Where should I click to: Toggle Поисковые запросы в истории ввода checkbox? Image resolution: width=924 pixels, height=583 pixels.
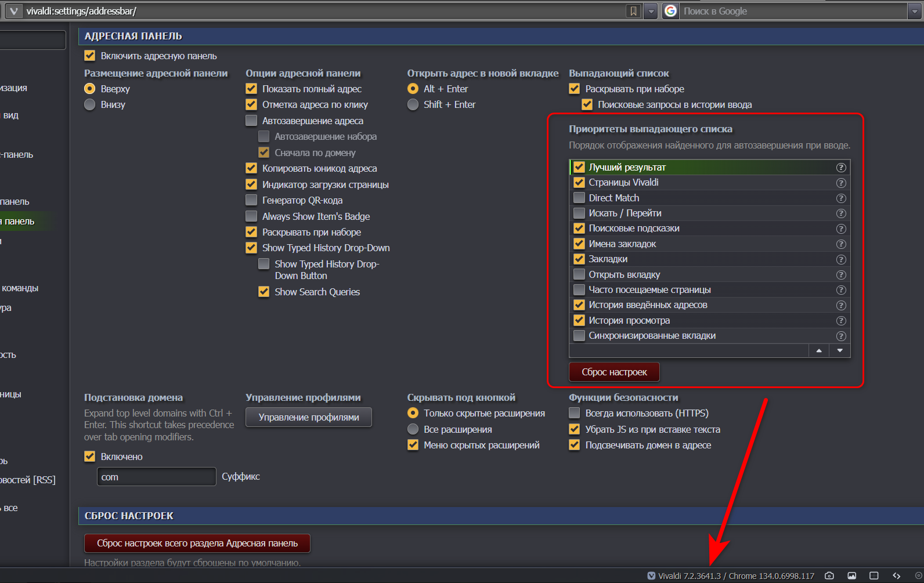coord(587,104)
